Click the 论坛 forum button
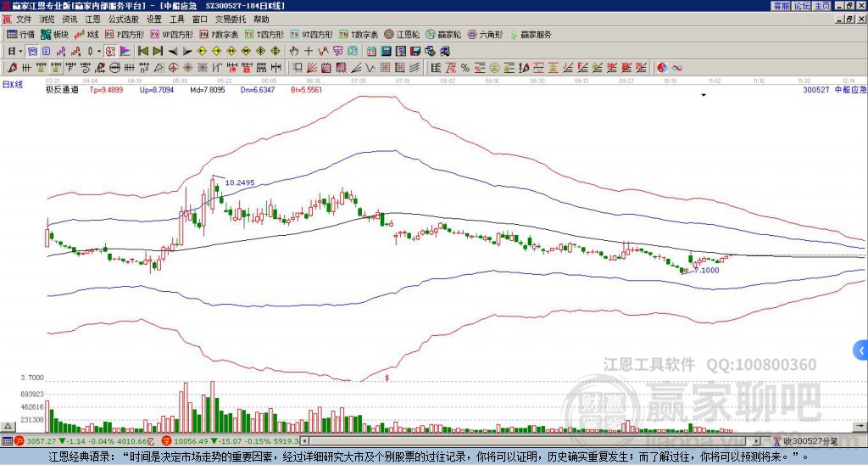 (802, 6)
